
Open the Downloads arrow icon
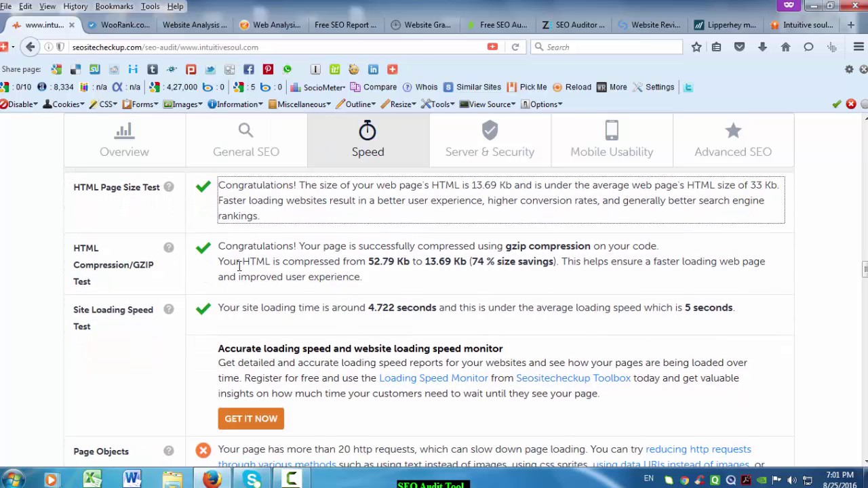(x=762, y=47)
